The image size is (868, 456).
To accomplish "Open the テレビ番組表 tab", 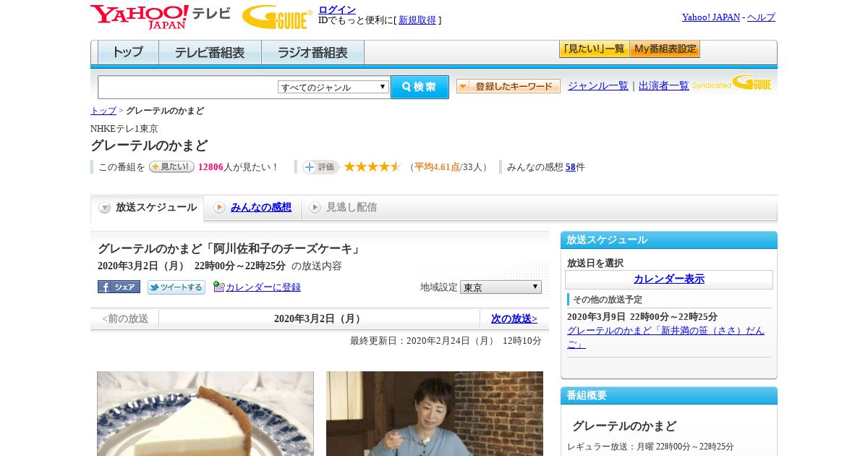I will pyautogui.click(x=210, y=52).
